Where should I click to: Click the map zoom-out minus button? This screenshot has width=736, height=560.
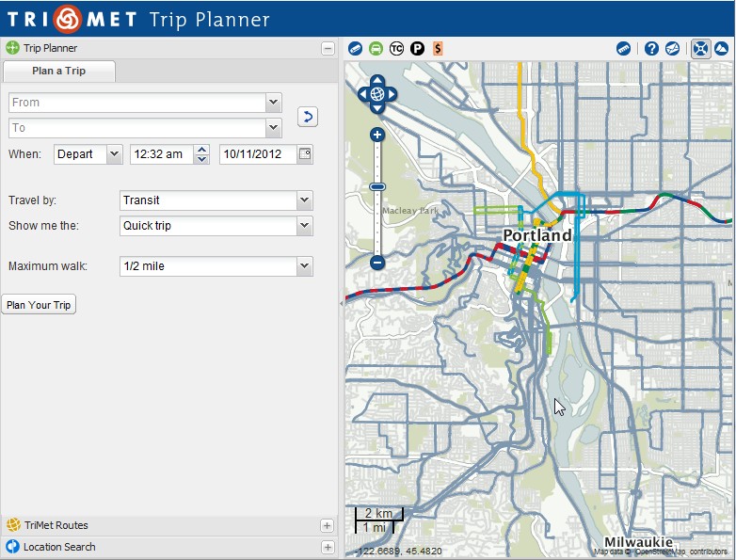pos(377,263)
